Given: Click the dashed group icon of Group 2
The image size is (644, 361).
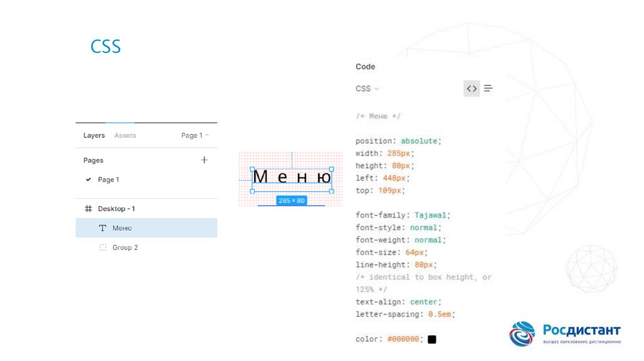Looking at the screenshot, I should click(x=103, y=248).
